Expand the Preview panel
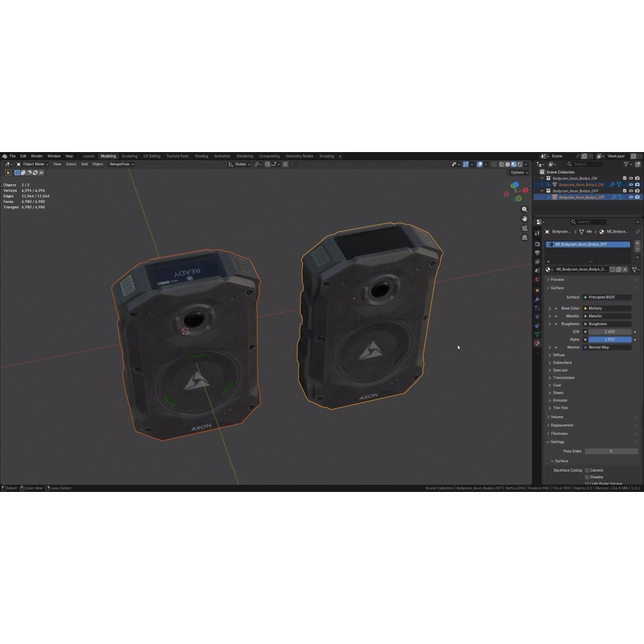This screenshot has width=644, height=644. 549,280
